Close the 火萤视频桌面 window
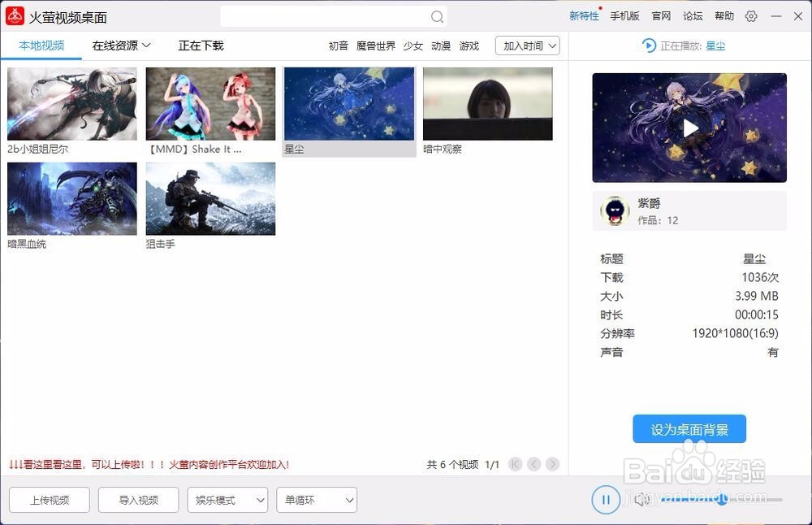The height and width of the screenshot is (525, 812). 798,16
